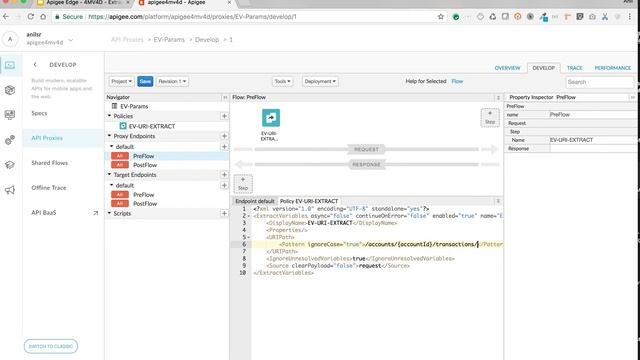Switch to TRACE tab
Image resolution: width=640 pixels, height=360 pixels.
[x=574, y=68]
